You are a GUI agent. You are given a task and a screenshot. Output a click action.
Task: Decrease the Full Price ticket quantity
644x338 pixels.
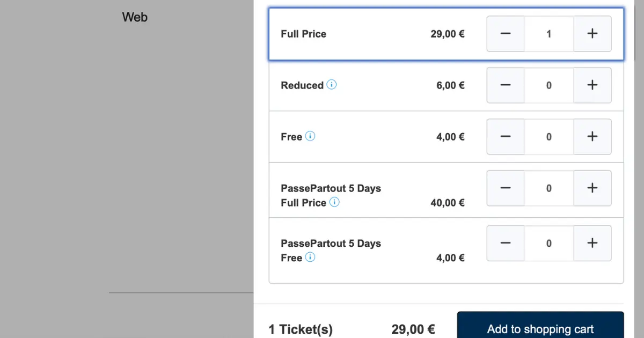tap(506, 34)
